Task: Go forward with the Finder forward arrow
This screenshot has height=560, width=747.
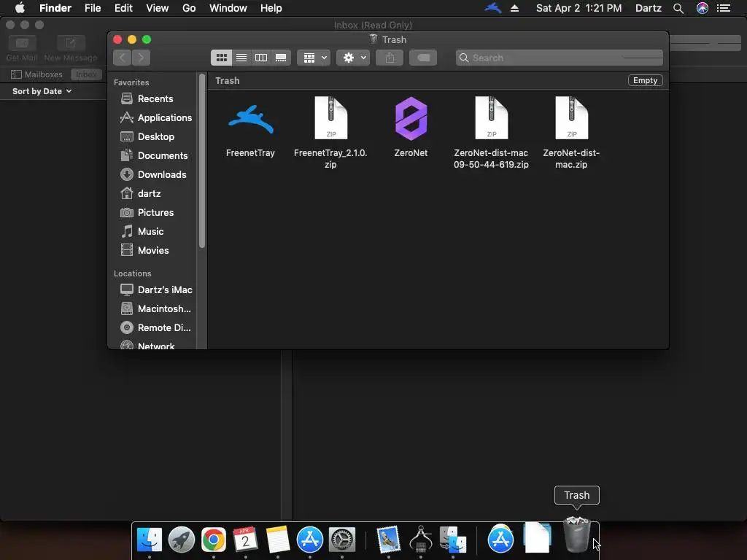Action: tap(141, 58)
